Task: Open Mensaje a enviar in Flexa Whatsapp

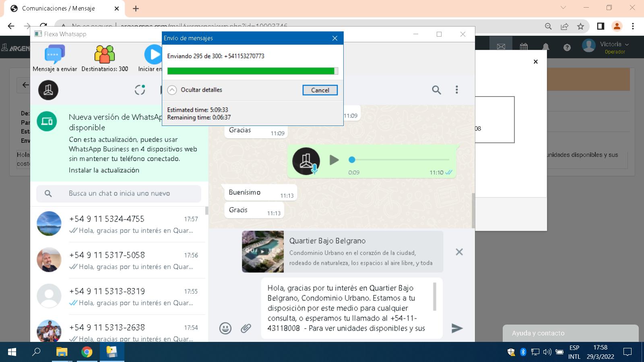Action: coord(55,58)
